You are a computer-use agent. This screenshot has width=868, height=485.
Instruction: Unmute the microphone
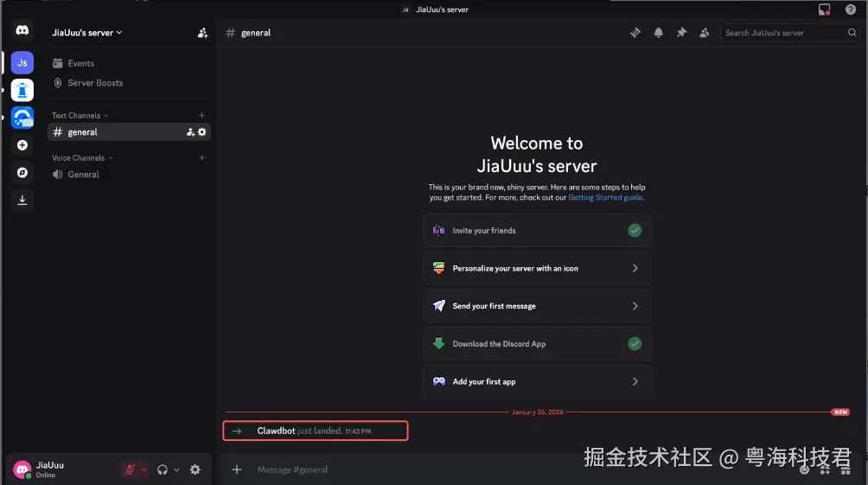point(130,469)
